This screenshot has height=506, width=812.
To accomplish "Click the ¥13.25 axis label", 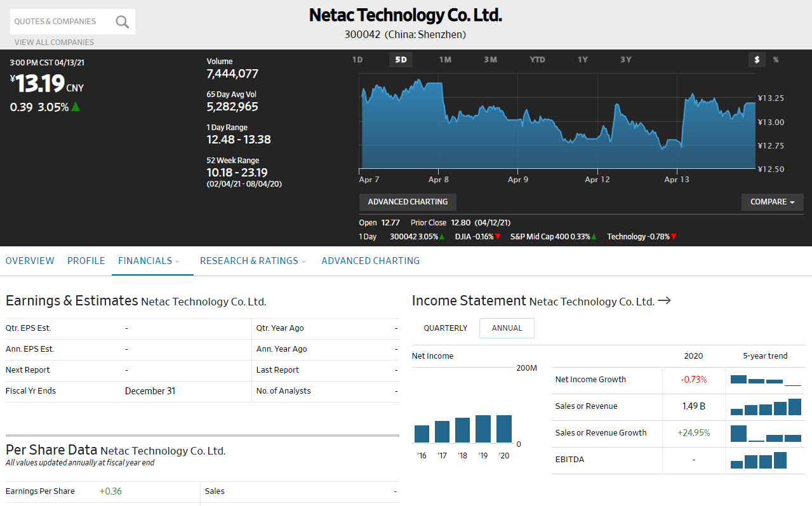I will click(x=771, y=98).
